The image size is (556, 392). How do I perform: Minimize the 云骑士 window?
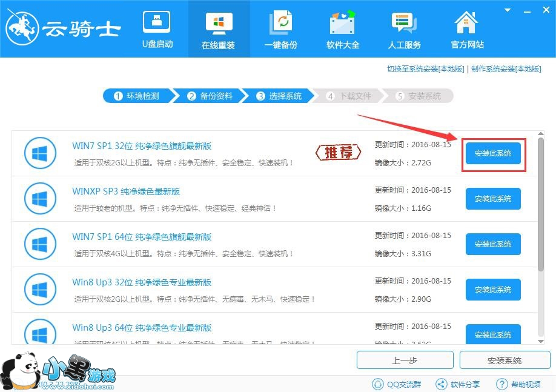pos(528,11)
